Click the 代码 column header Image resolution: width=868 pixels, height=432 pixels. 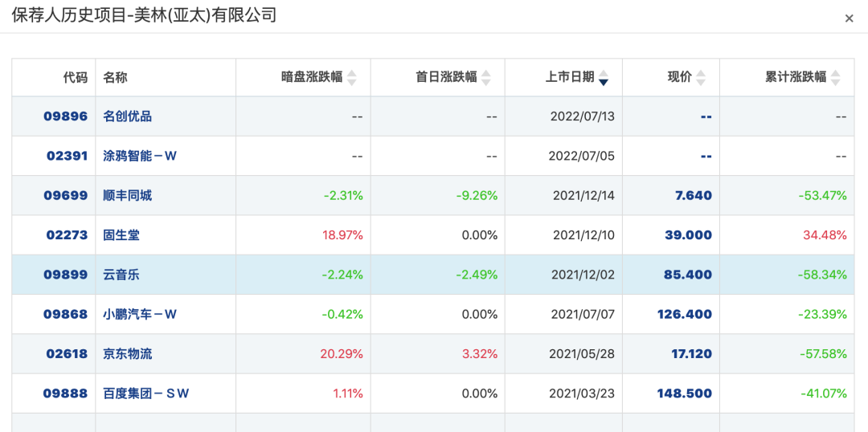point(76,77)
